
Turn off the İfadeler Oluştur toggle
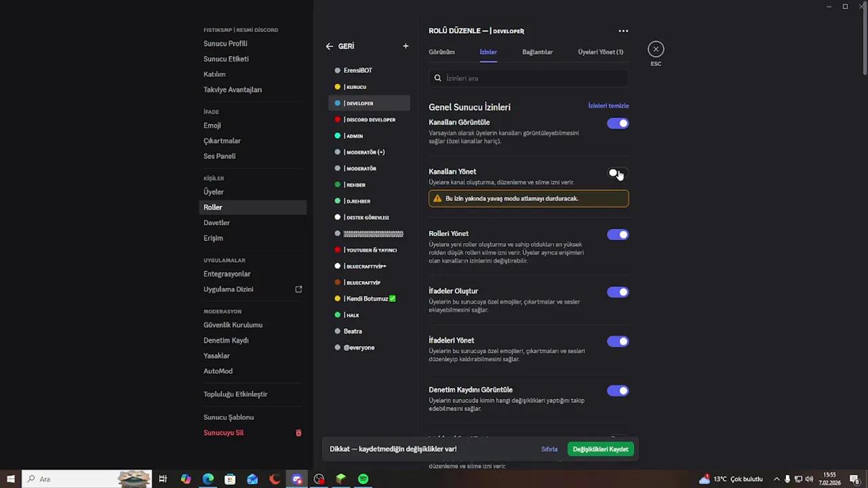point(617,291)
